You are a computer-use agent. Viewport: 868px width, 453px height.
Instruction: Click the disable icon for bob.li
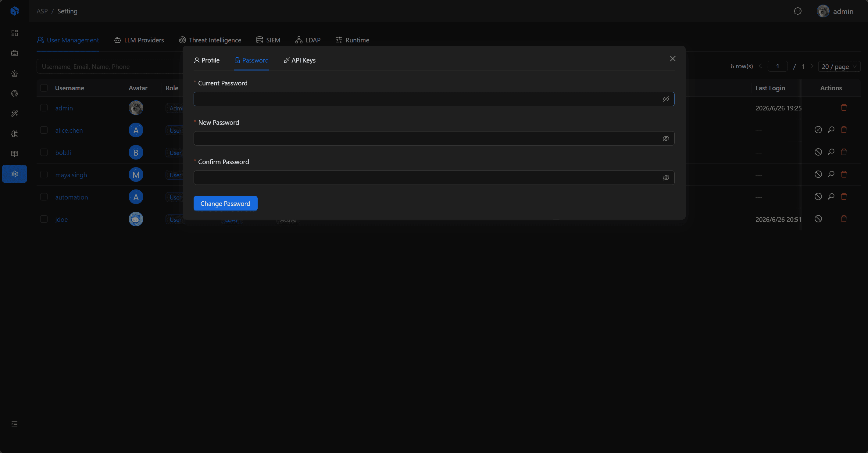818,152
